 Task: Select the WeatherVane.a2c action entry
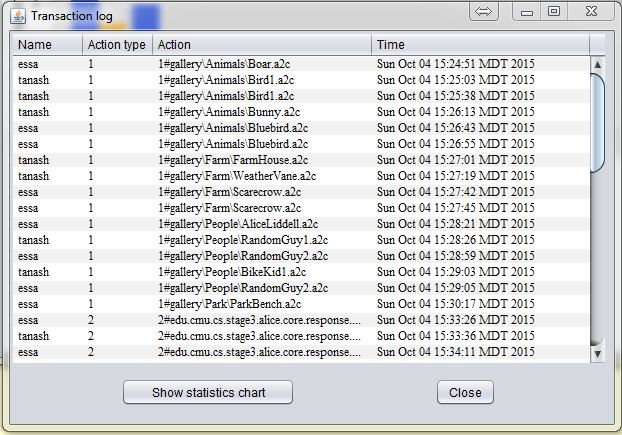pos(237,176)
